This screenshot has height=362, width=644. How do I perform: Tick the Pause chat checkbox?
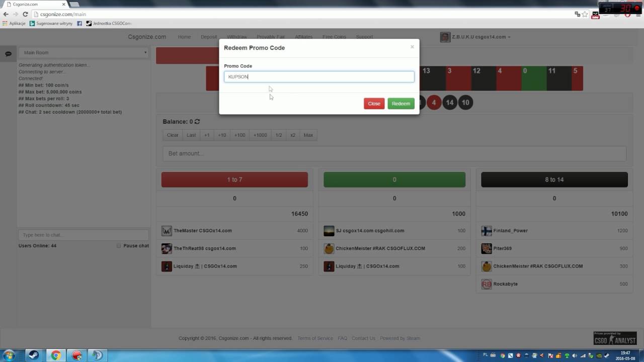[x=119, y=246]
